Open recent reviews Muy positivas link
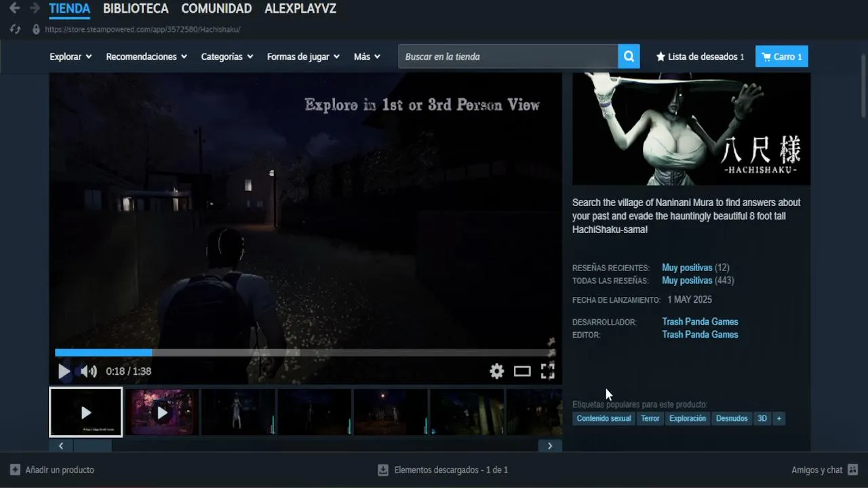Screen dimensions: 868x488 687,268
